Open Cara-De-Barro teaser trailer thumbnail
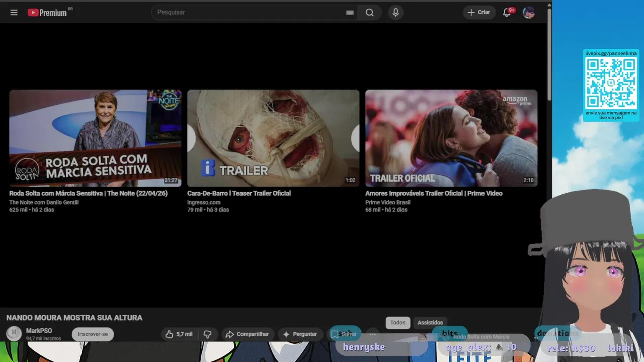644x362 pixels. point(273,138)
